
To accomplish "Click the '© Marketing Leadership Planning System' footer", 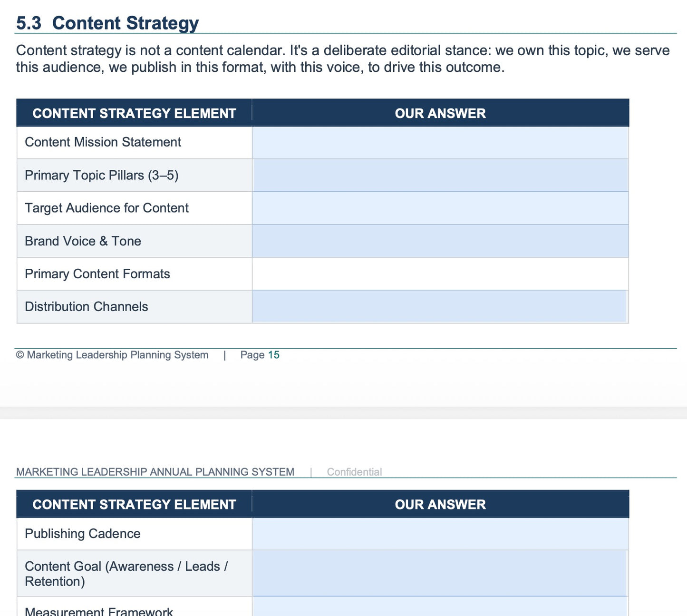I will click(x=112, y=355).
